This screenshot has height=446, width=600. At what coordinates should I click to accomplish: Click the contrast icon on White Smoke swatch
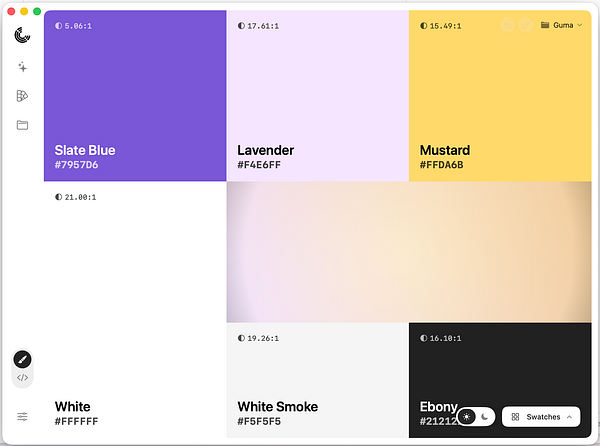(x=241, y=338)
